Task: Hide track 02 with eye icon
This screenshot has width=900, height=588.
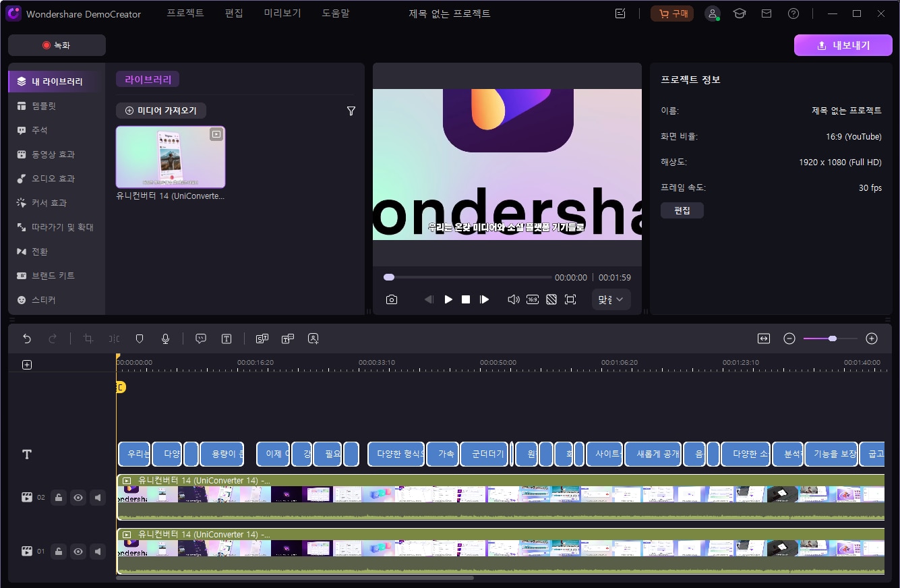Action: 79,498
